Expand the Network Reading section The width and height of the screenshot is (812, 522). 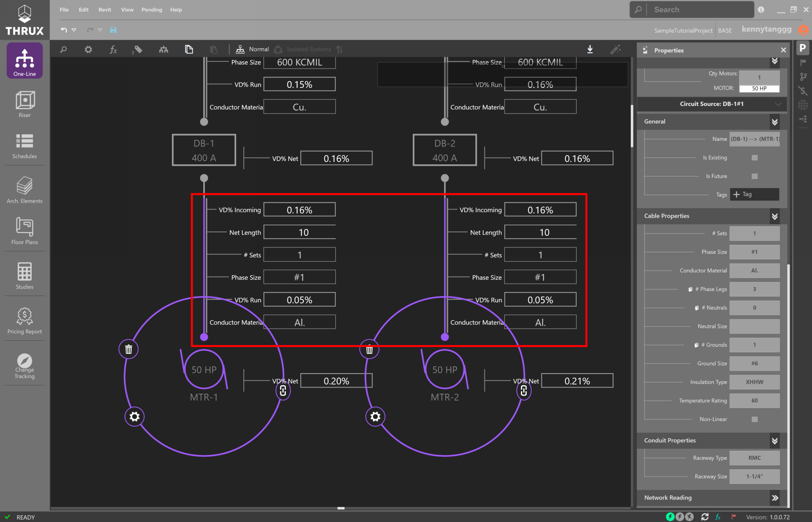point(775,498)
